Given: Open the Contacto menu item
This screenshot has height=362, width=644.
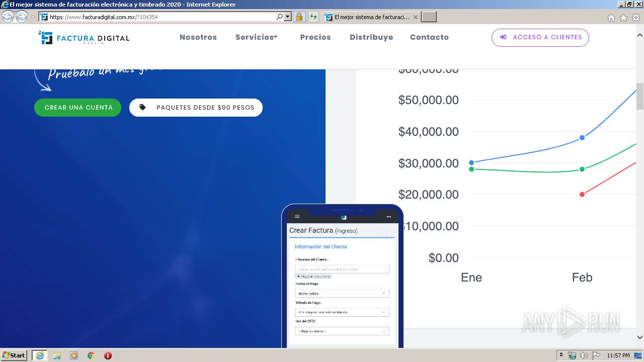Looking at the screenshot, I should pyautogui.click(x=429, y=37).
